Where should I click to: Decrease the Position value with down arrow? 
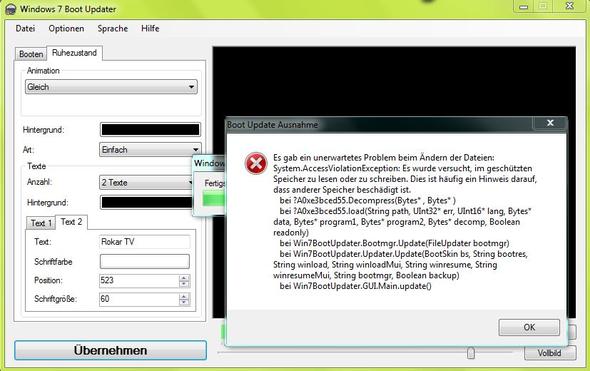(x=184, y=284)
